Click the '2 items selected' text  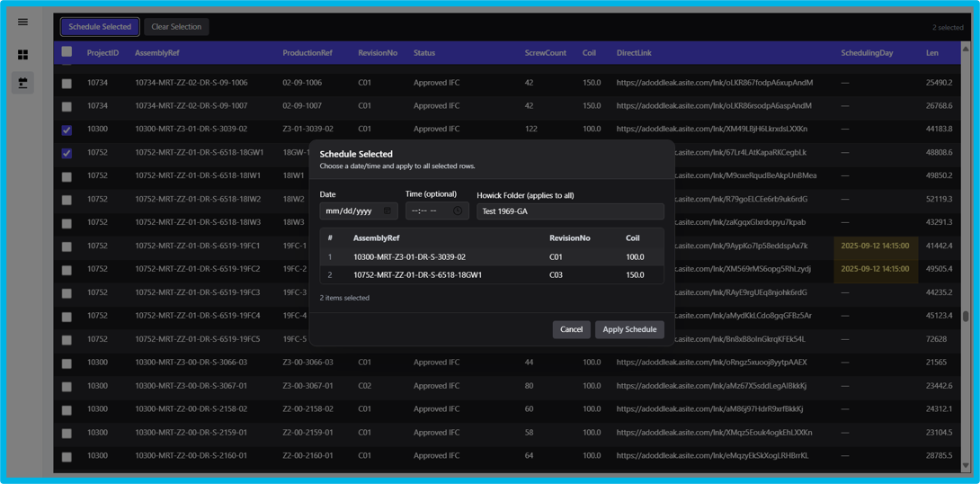tap(344, 299)
